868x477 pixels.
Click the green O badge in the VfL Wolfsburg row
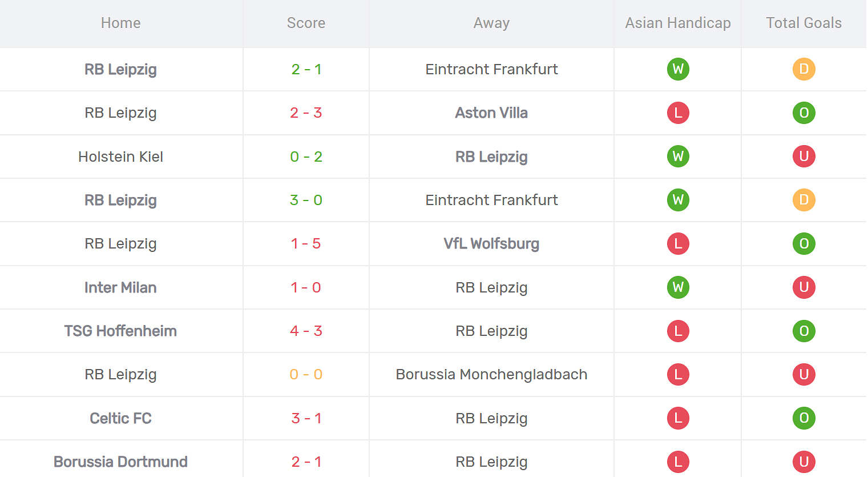coord(804,243)
